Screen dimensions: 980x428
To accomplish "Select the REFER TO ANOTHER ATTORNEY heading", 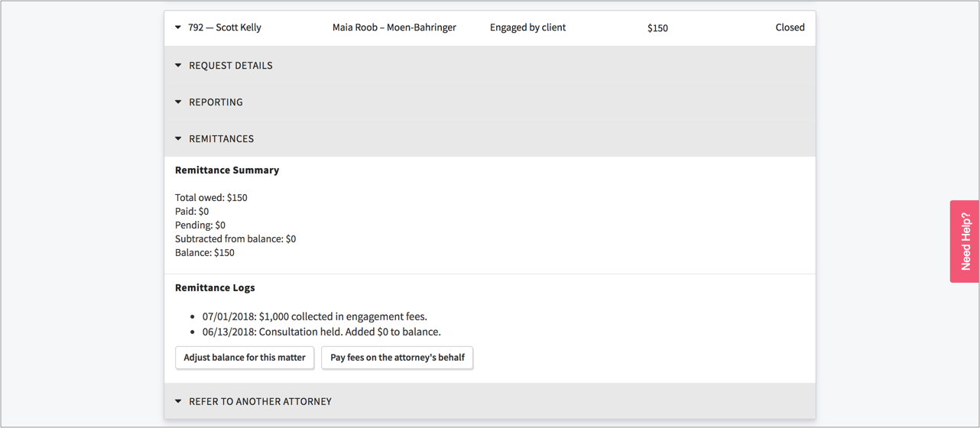I will (260, 401).
